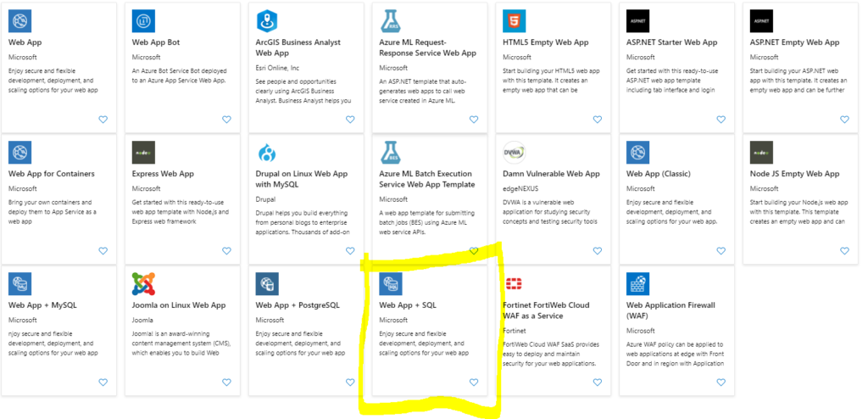Viewport: 868px width, 419px height.
Task: Click 'Drupal' publisher text
Action: (x=265, y=199)
